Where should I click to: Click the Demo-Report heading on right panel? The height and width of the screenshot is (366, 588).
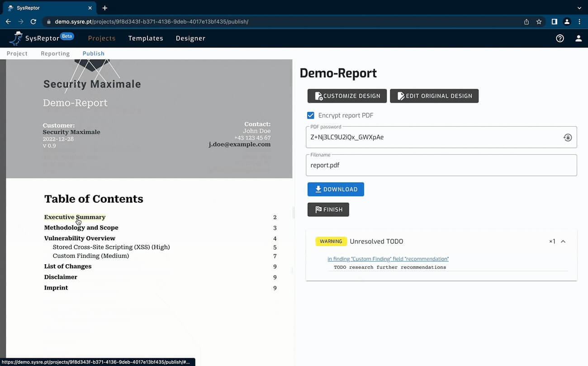[x=338, y=73]
